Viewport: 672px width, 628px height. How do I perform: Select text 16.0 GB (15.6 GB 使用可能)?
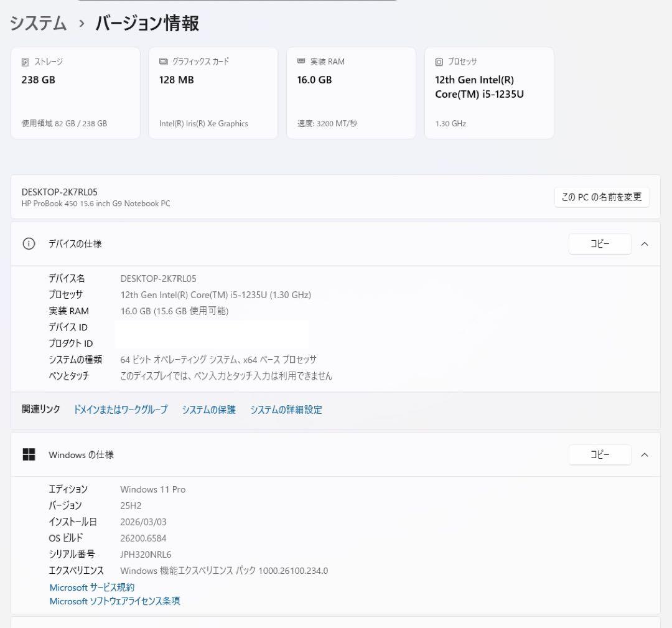pos(174,311)
